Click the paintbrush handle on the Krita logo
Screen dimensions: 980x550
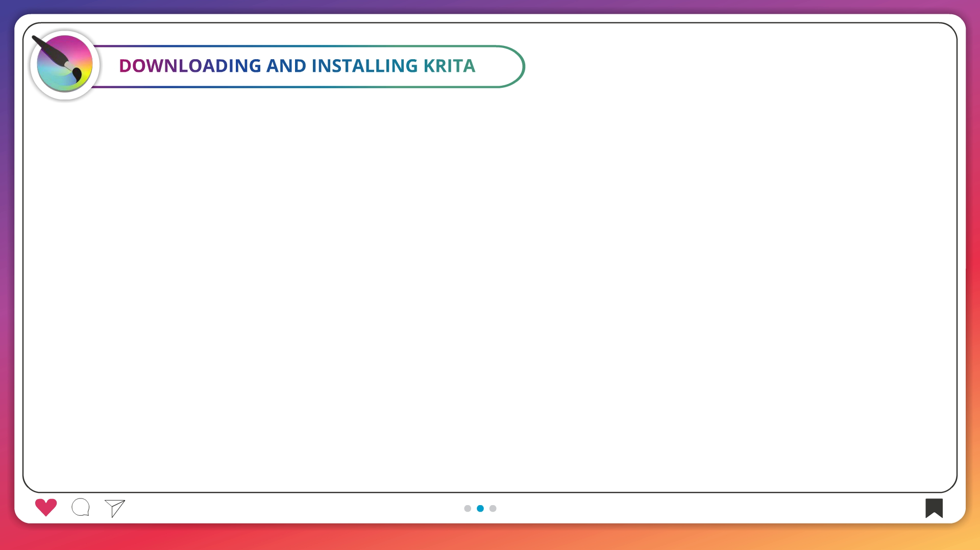[49, 51]
